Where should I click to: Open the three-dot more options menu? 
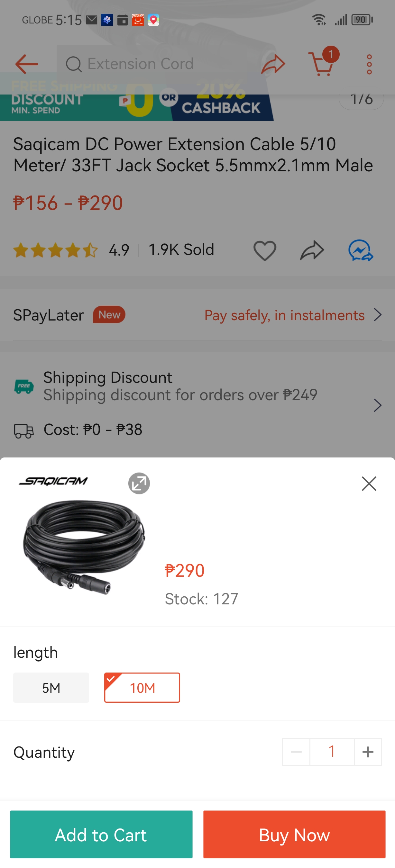pyautogui.click(x=369, y=64)
